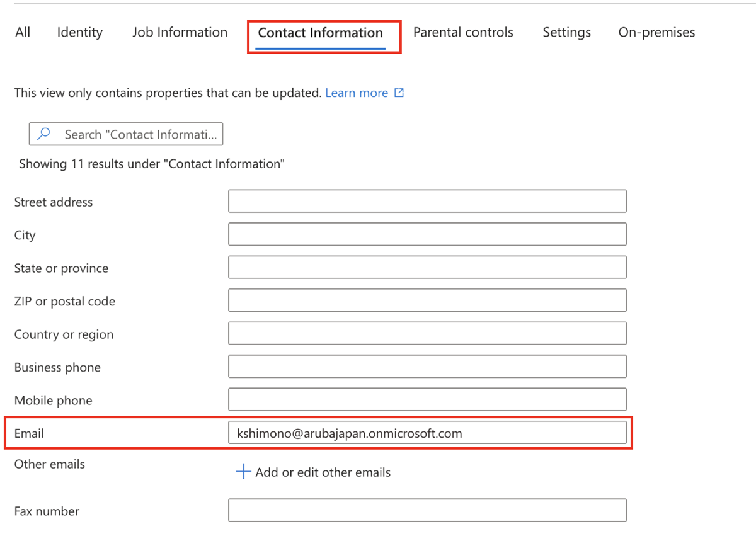The image size is (756, 536).
Task: Click the Email field with kshimono address
Action: [427, 433]
